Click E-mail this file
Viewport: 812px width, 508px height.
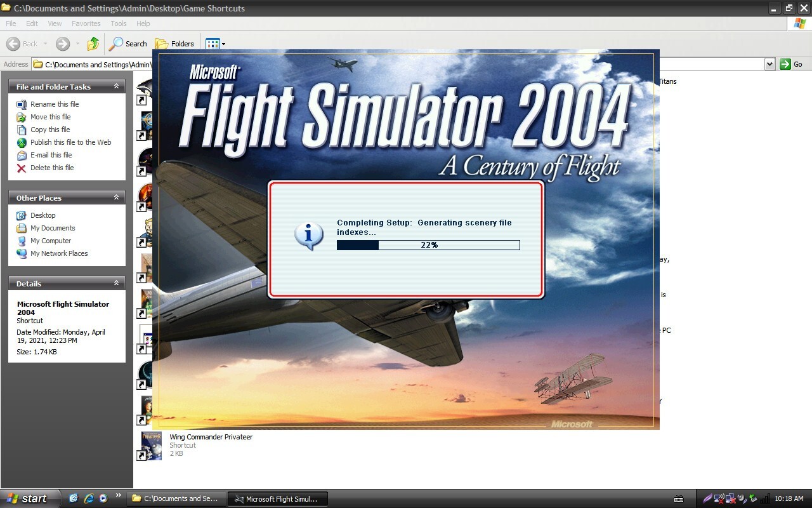pos(51,155)
